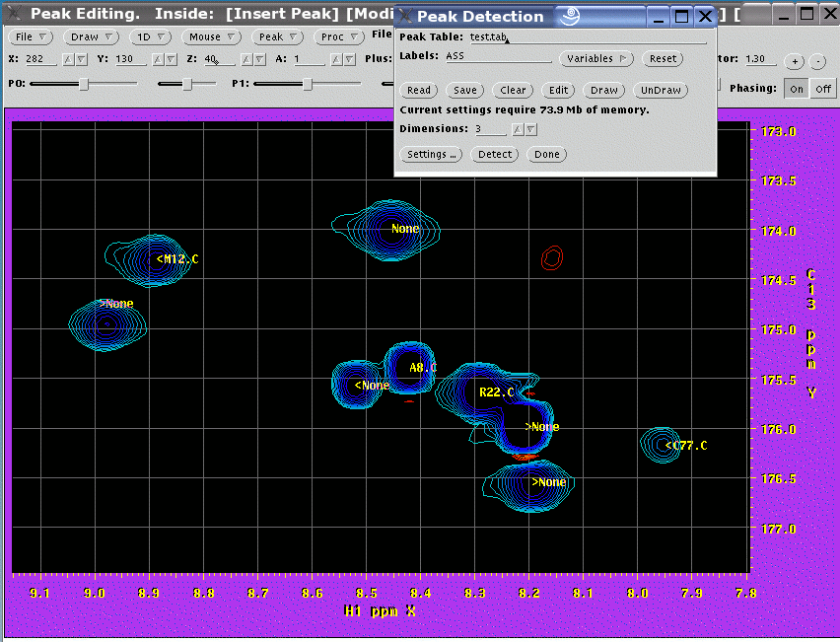Increment the Z value stepper
This screenshot has height=642, width=840.
(246, 59)
